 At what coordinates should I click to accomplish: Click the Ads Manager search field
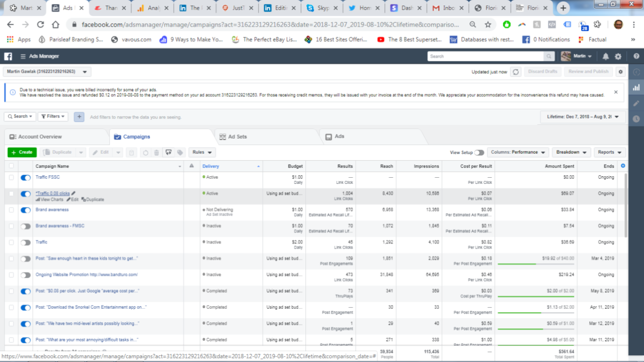click(486, 56)
